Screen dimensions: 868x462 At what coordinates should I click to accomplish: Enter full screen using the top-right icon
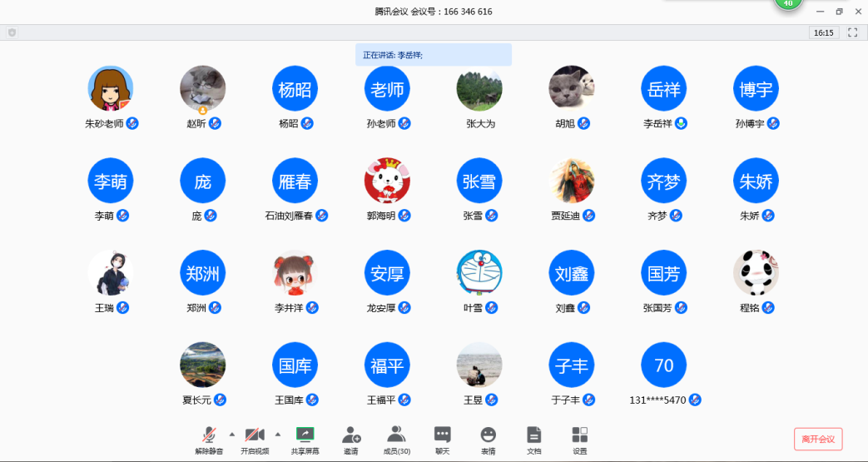point(852,32)
